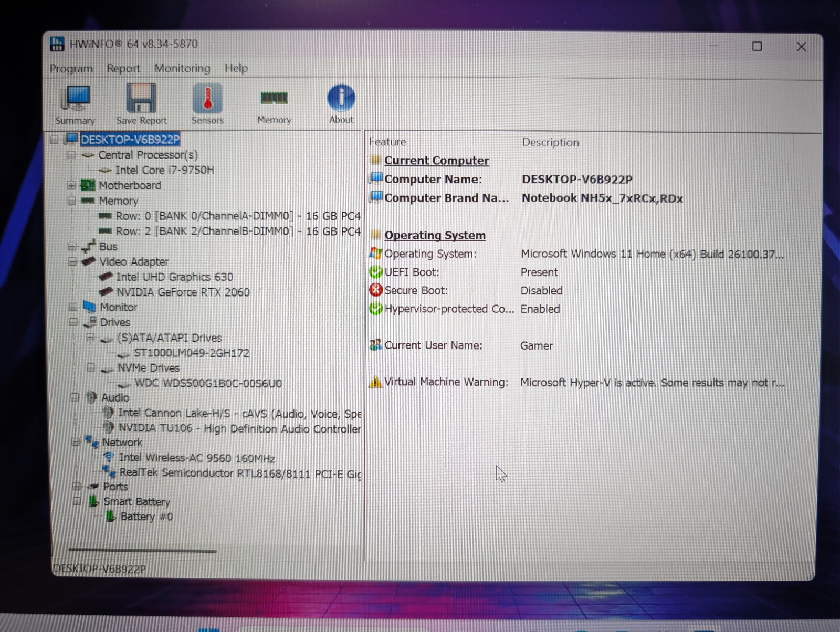The height and width of the screenshot is (632, 840).
Task: Select Row: 2 BANK 2 memory module
Action: point(238,231)
